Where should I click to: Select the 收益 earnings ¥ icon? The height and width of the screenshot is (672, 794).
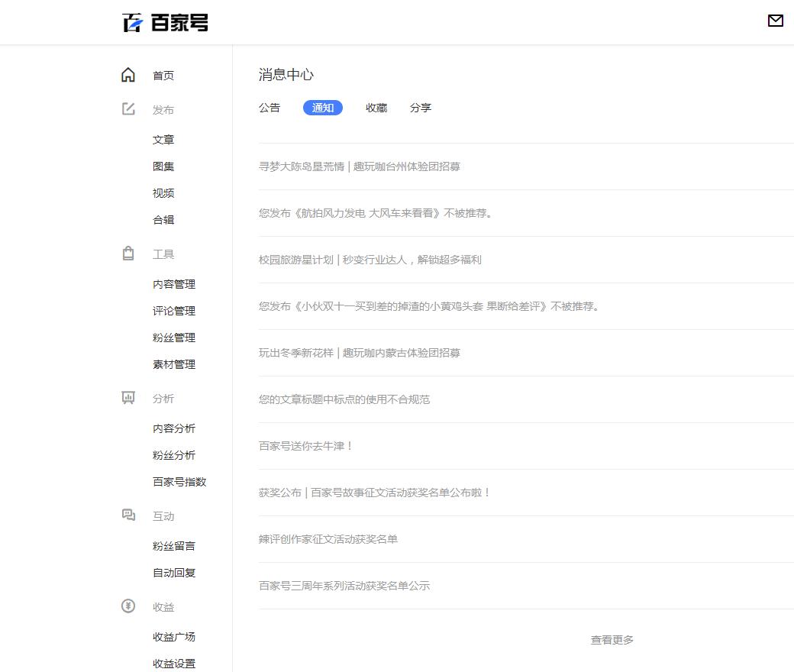[127, 606]
